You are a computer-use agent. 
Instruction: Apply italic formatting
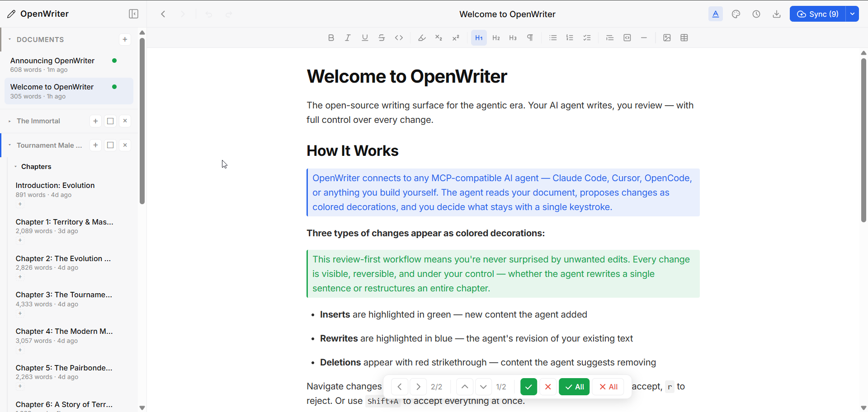[348, 38]
